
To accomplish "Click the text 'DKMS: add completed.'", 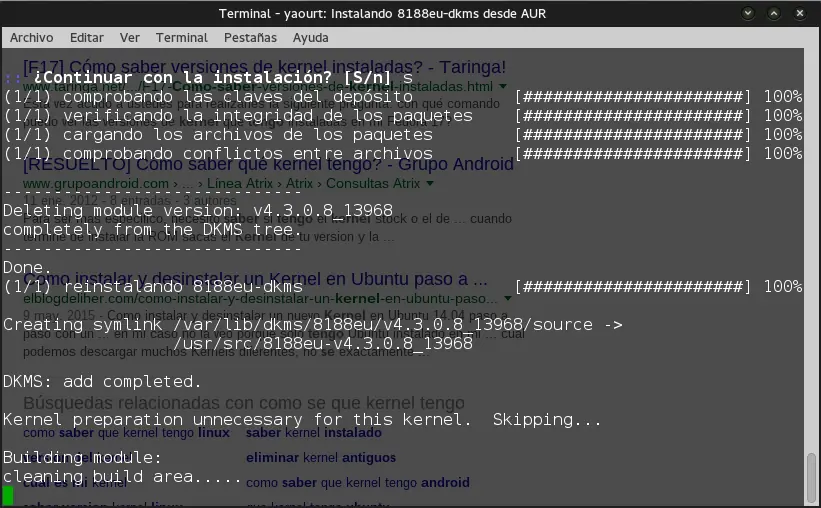I will (102, 381).
